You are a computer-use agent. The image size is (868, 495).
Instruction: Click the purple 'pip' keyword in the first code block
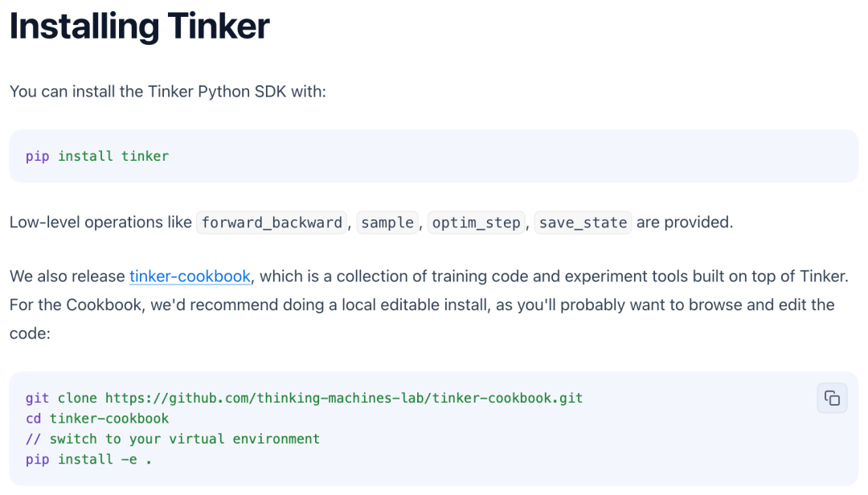pyautogui.click(x=37, y=156)
